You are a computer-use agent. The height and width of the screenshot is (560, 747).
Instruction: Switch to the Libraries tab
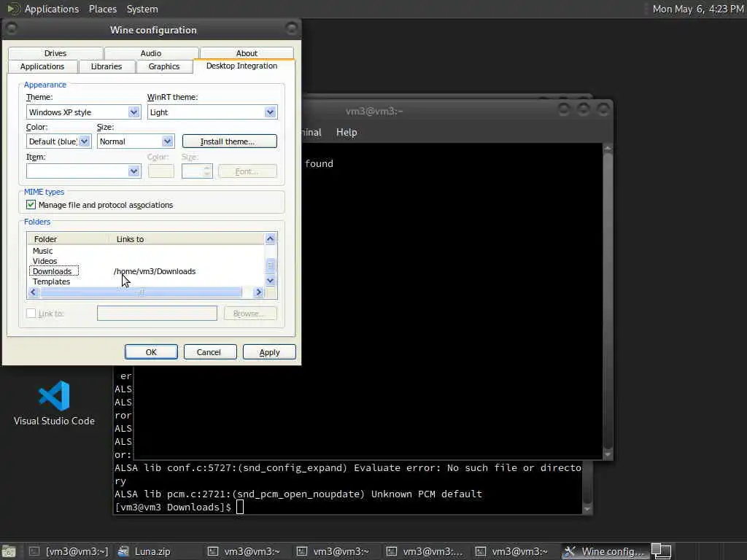[107, 66]
